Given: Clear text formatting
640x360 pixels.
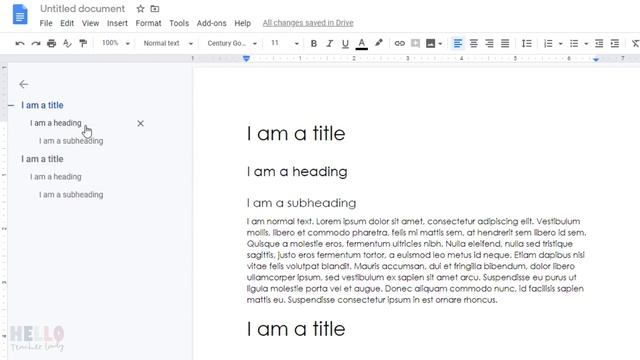Looking at the screenshot, I should coord(635,43).
